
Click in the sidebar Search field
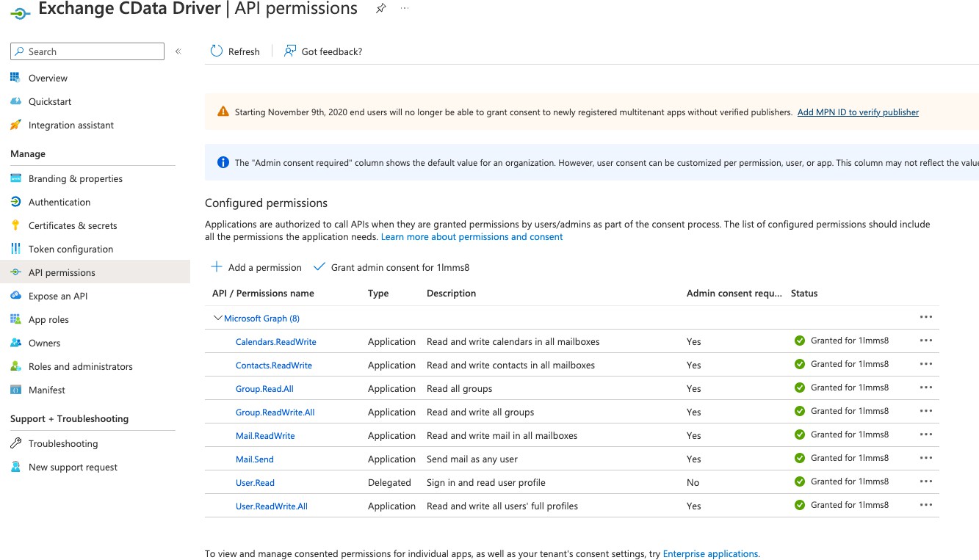(92, 51)
